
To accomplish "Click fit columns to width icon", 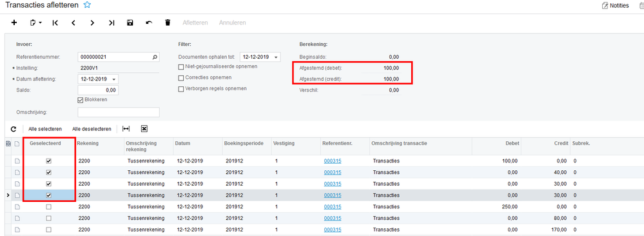I will click(126, 129).
